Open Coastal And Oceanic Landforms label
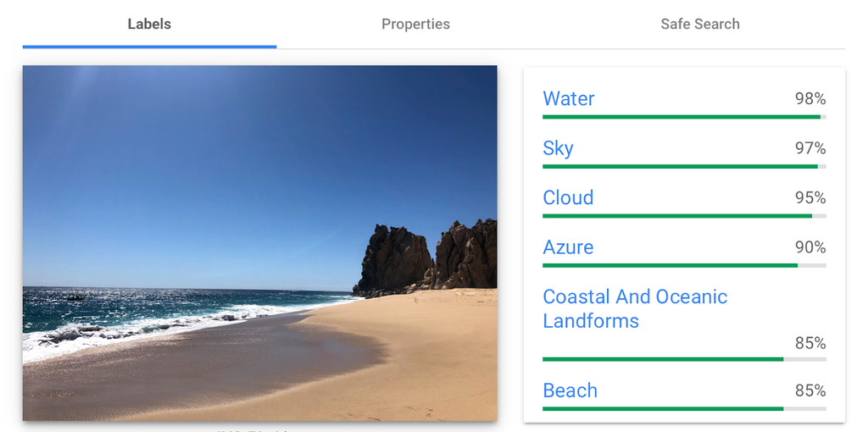 point(634,308)
